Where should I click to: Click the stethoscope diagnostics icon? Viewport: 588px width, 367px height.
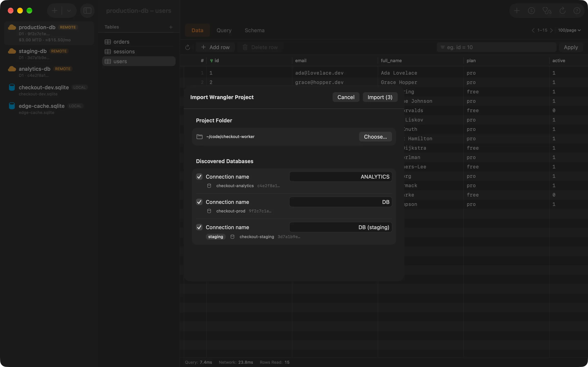pyautogui.click(x=547, y=11)
